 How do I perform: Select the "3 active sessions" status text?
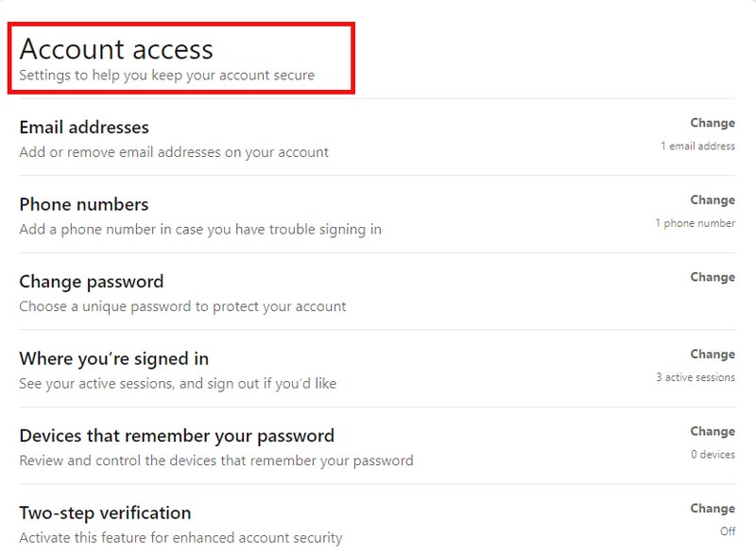(696, 377)
